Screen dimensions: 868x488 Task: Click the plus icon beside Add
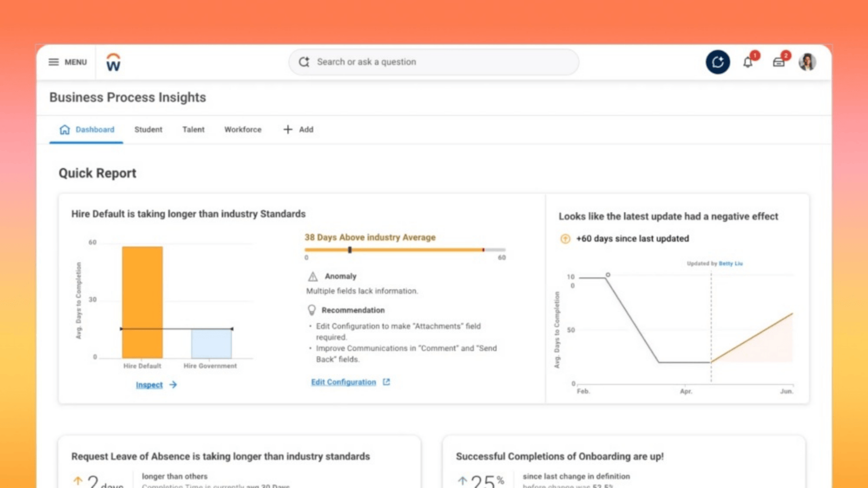(x=288, y=130)
